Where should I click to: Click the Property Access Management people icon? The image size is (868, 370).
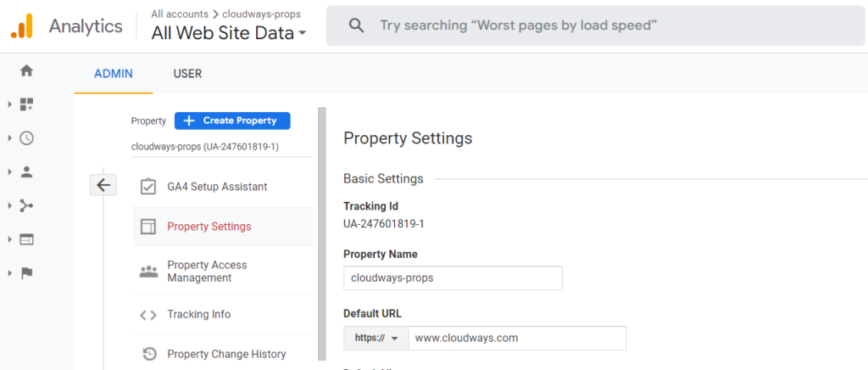coord(148,272)
